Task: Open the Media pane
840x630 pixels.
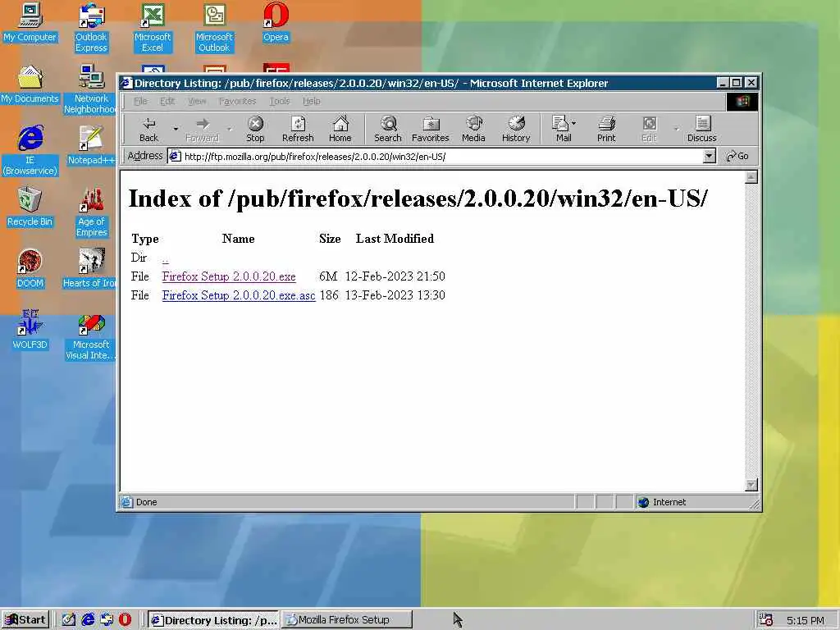Action: click(x=473, y=129)
